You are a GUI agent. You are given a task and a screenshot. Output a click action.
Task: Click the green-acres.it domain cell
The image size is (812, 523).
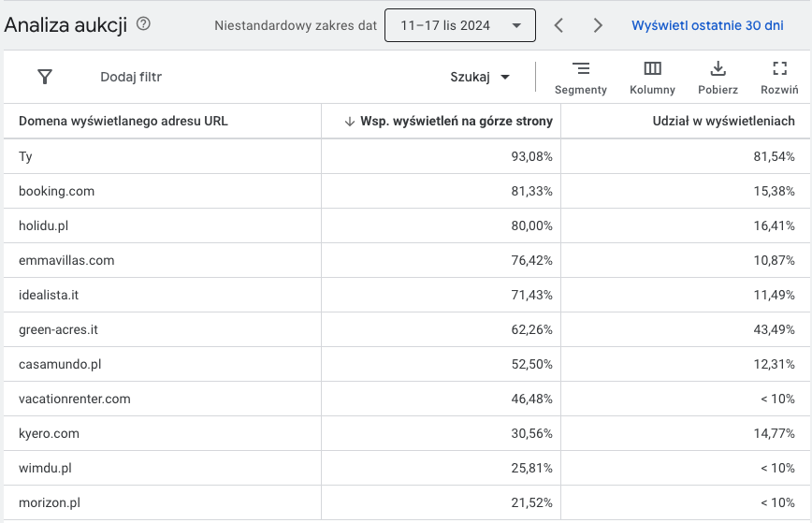tap(58, 329)
